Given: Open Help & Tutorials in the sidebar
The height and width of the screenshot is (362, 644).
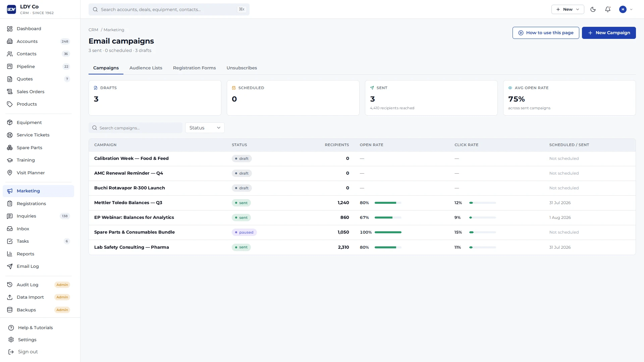Looking at the screenshot, I should [35, 328].
